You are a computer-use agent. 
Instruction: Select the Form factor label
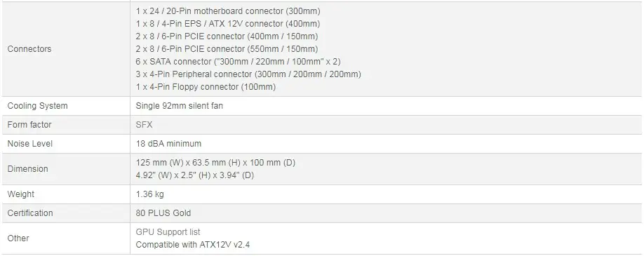[x=29, y=125]
